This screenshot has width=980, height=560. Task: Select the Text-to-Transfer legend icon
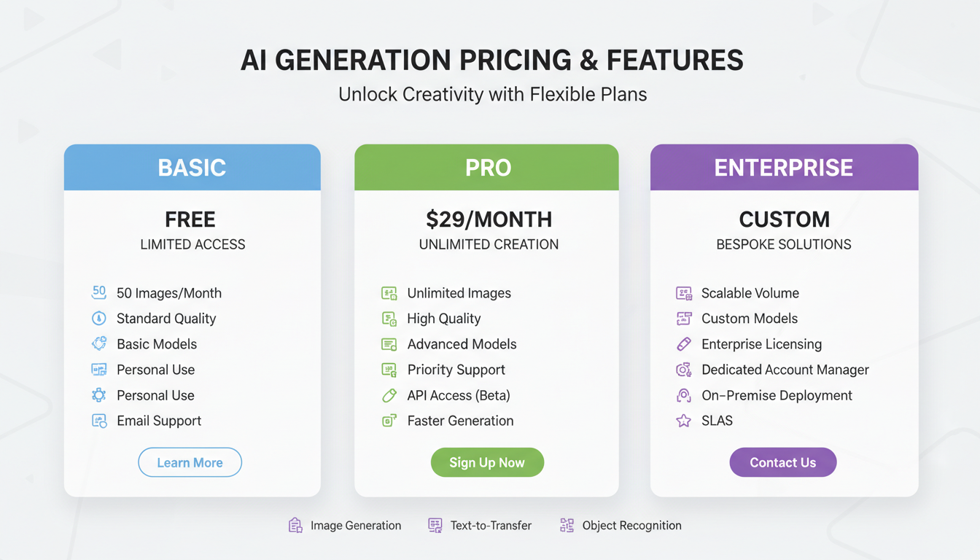coord(435,525)
